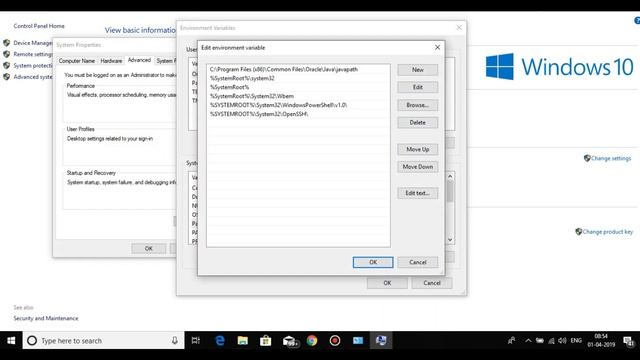Click shield icon next to Remote settings

[x=7, y=54]
